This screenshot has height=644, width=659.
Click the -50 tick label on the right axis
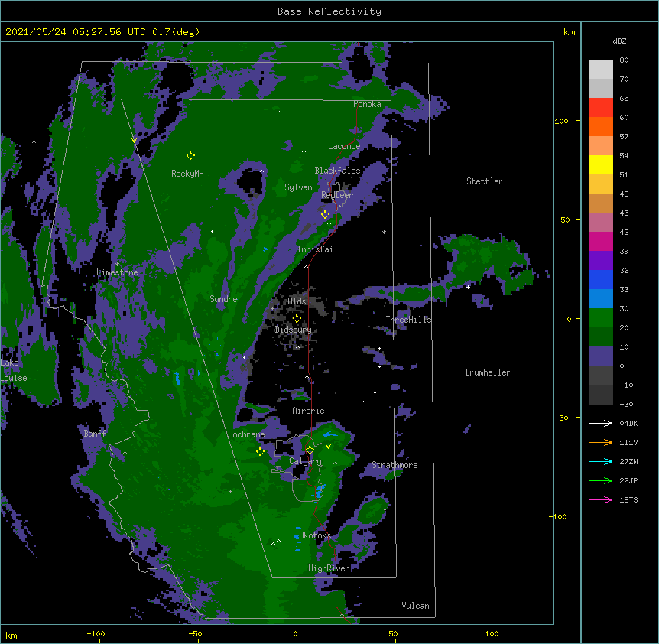click(x=561, y=418)
